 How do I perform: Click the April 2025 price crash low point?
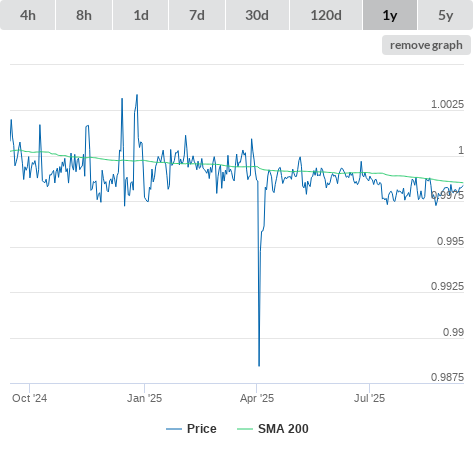point(259,366)
